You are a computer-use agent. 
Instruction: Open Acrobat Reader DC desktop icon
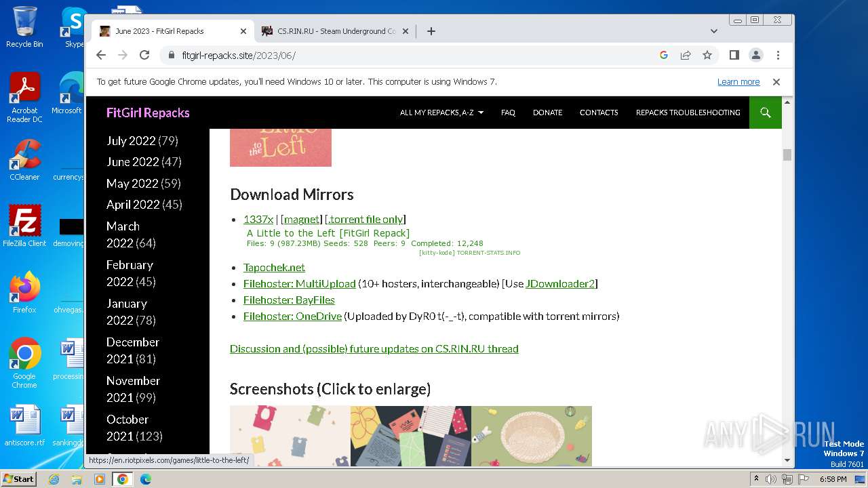click(x=24, y=98)
